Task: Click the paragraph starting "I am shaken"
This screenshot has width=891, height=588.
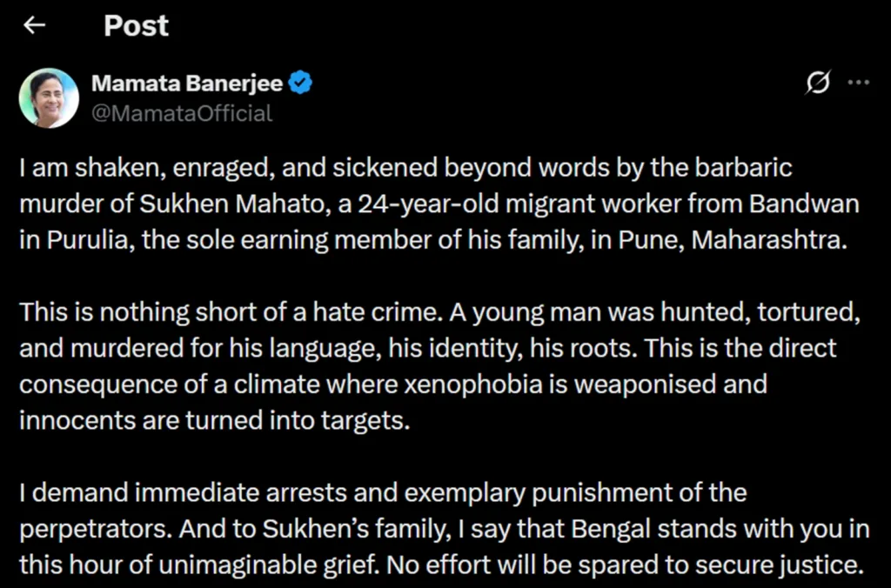Action: (435, 204)
